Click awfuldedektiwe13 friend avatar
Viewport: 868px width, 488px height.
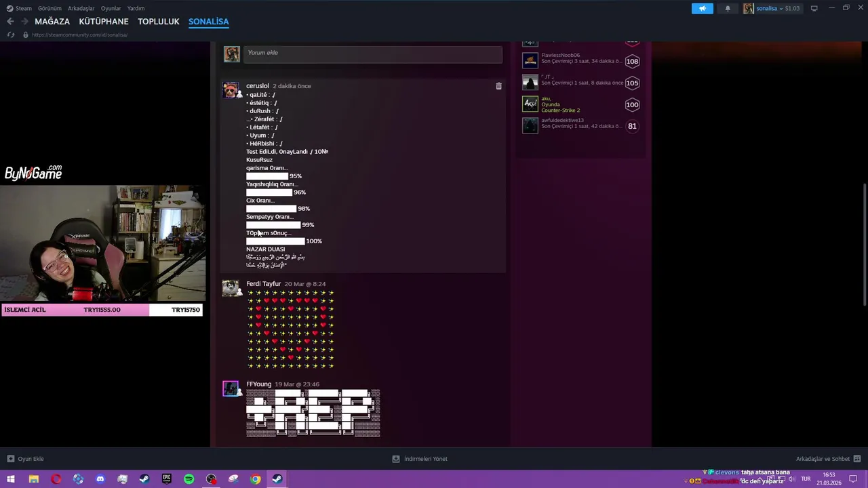point(530,126)
